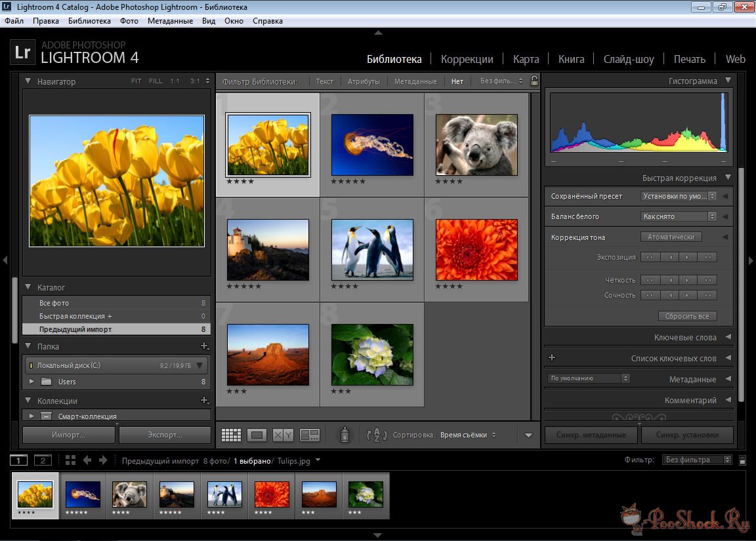Screen dimensions: 756x541
Task: Switch to the Слайд-шоу module
Action: (629, 59)
